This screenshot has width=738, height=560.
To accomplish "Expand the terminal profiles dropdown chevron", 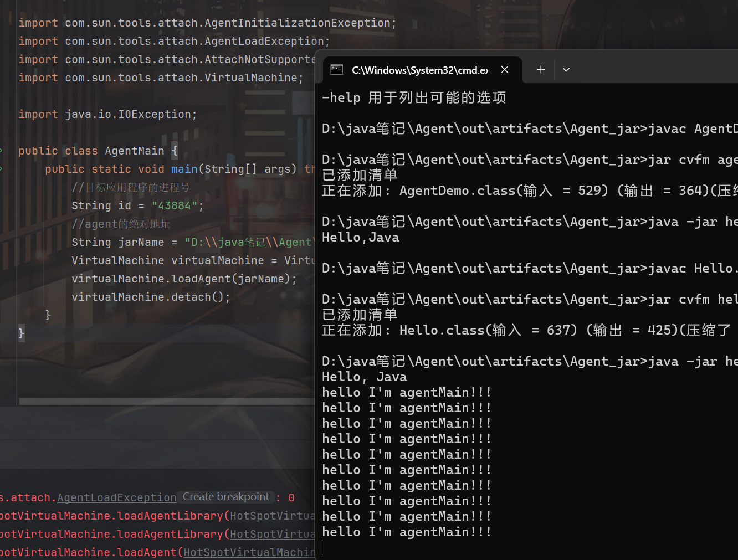I will 566,70.
